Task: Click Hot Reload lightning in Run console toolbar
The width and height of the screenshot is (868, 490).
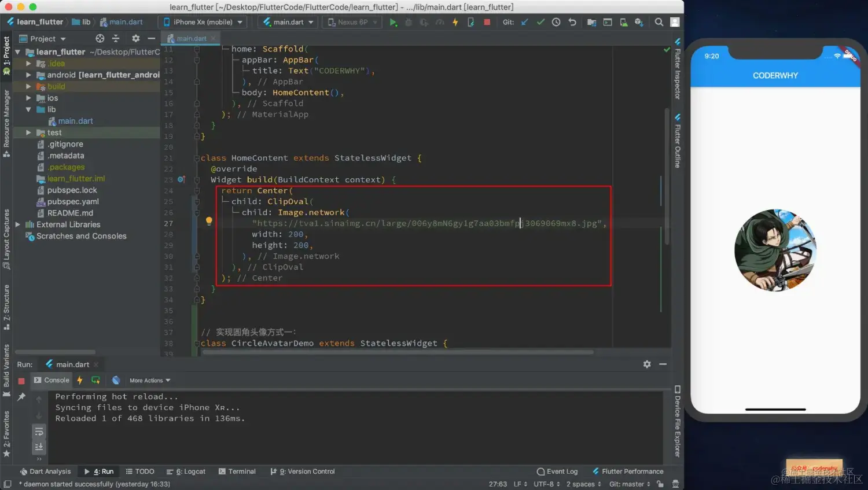Action: pos(80,380)
